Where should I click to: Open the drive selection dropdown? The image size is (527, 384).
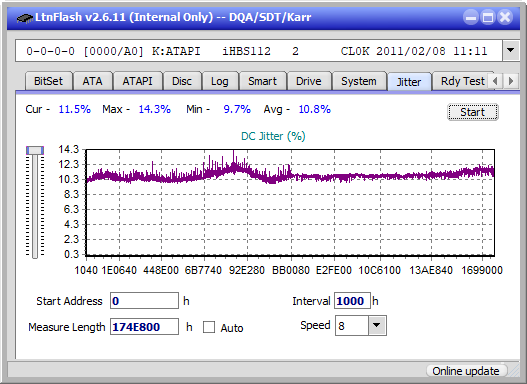[x=511, y=51]
